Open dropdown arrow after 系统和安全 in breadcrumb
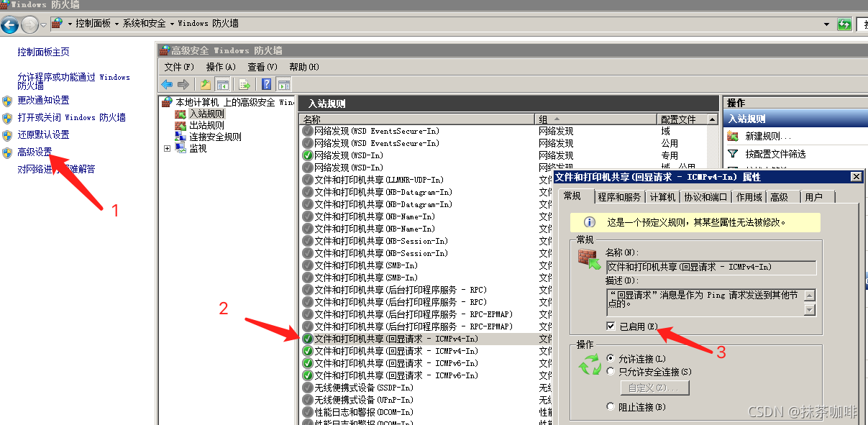The height and width of the screenshot is (425, 868). [x=172, y=24]
